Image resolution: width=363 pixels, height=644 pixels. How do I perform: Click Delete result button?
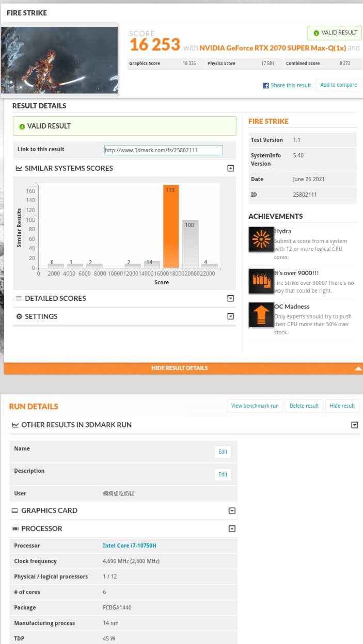(304, 406)
